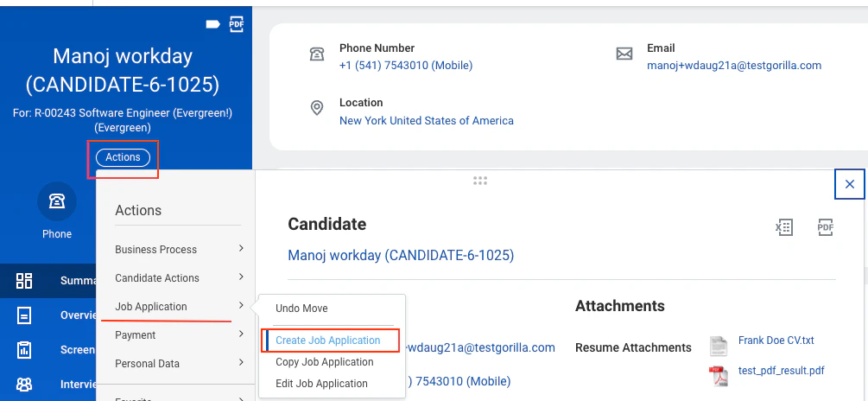
Task: Click the envelope icon beside Email
Action: click(x=624, y=54)
